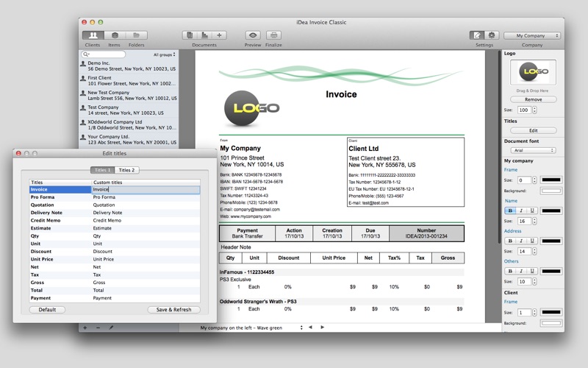Select Test Company in clients list
Viewport: 588px width, 368px height.
[x=129, y=110]
